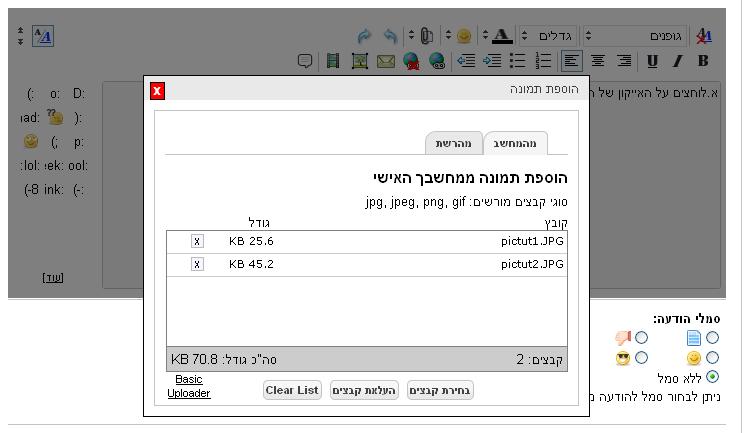Click the insert video filmstrip icon

[x=333, y=61]
